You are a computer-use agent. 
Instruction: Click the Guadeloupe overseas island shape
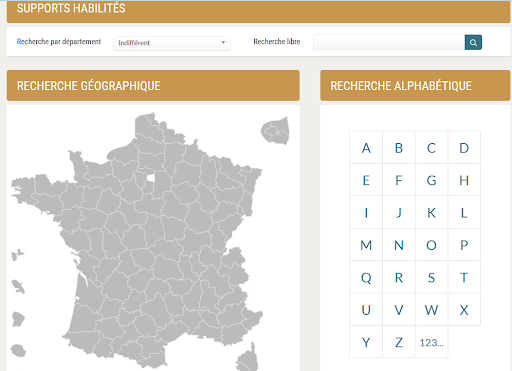tap(17, 255)
